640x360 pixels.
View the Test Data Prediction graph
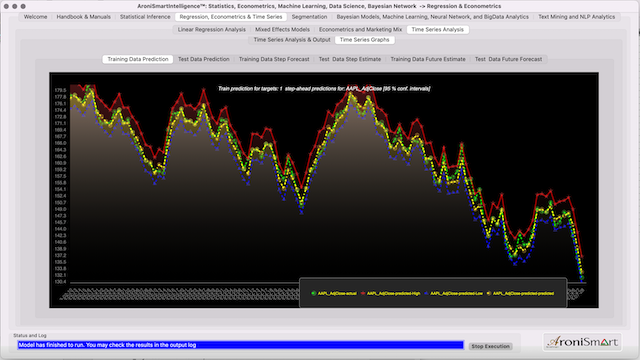tap(204, 59)
